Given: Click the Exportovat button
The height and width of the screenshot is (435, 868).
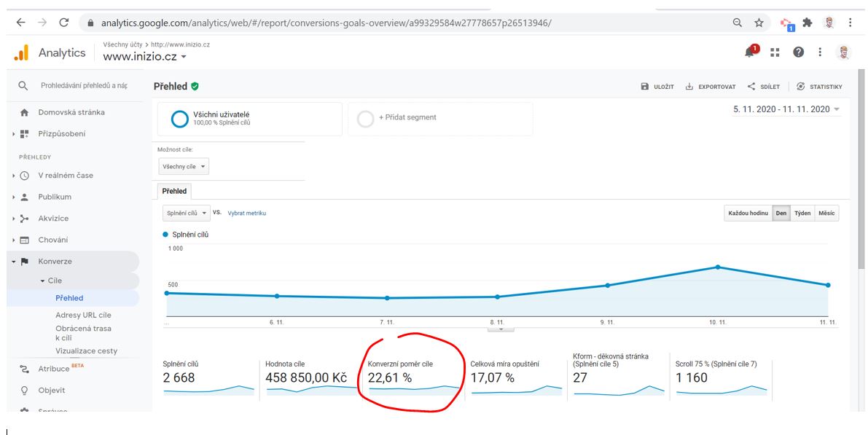Looking at the screenshot, I should coord(711,87).
